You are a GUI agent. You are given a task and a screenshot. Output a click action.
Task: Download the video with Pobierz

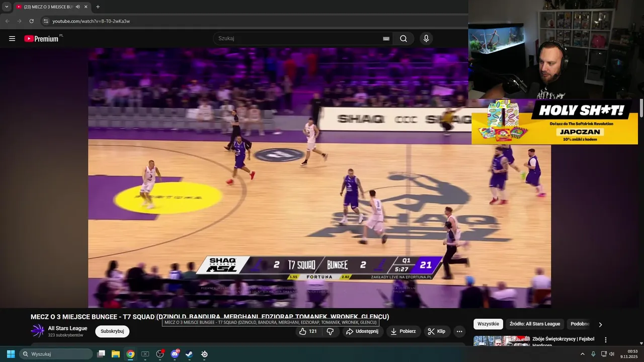tap(403, 331)
